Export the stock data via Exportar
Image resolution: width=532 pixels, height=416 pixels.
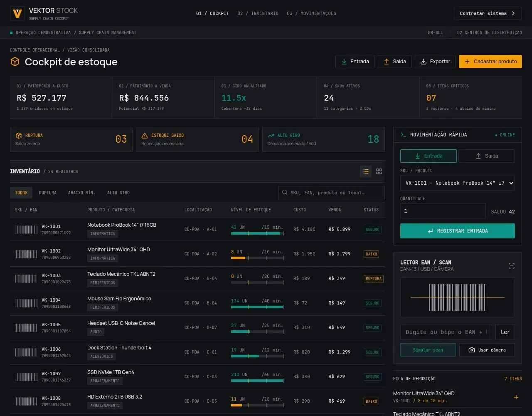pos(435,62)
